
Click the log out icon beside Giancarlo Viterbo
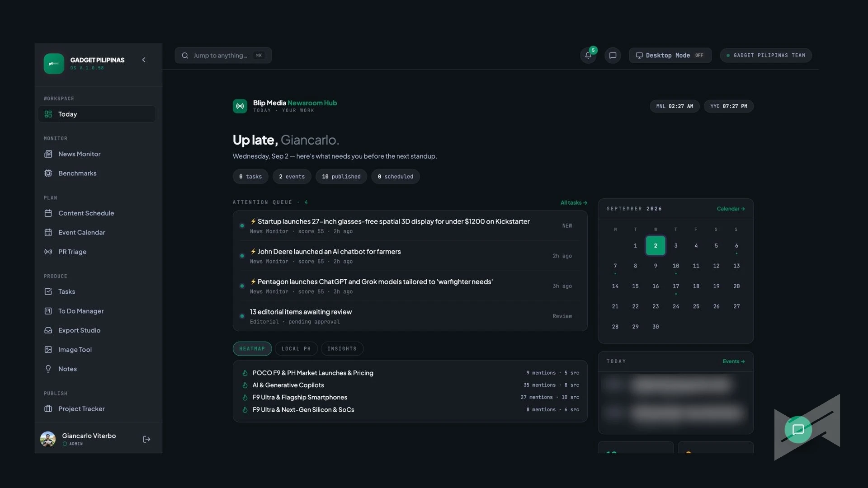click(146, 439)
